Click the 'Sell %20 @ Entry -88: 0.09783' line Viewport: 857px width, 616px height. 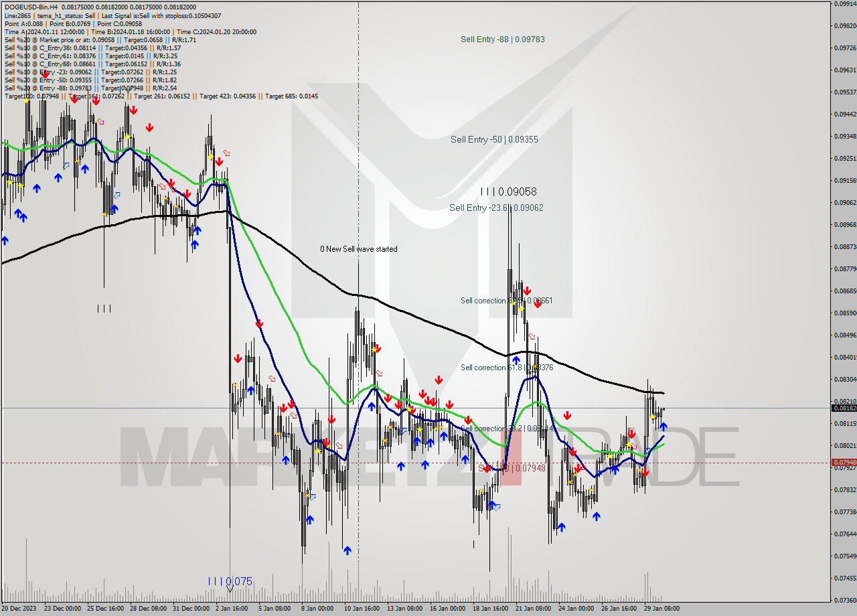90,88
